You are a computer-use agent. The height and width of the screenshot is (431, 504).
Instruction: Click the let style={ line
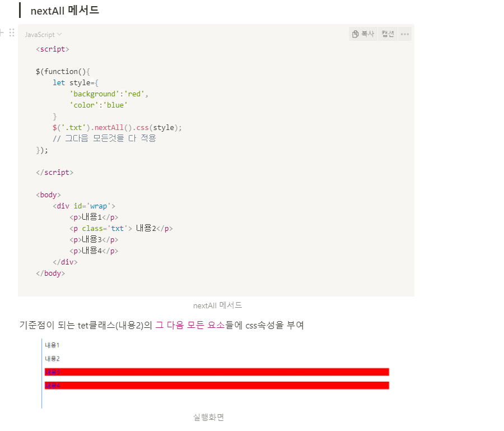pyautogui.click(x=76, y=82)
